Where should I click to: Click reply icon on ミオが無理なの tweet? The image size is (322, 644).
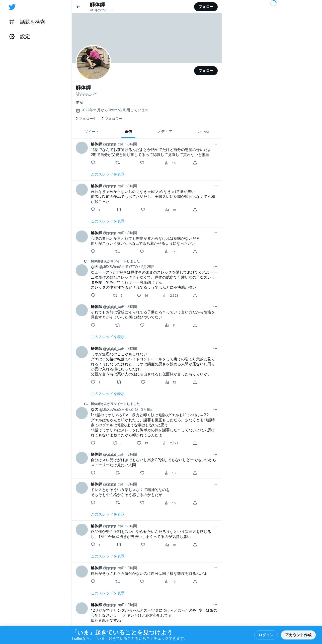[93, 382]
